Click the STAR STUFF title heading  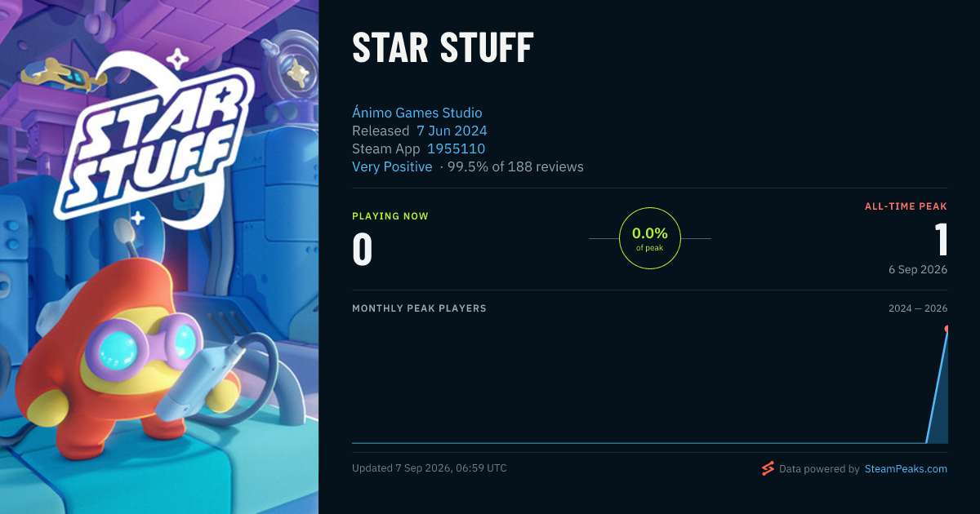coord(443,49)
